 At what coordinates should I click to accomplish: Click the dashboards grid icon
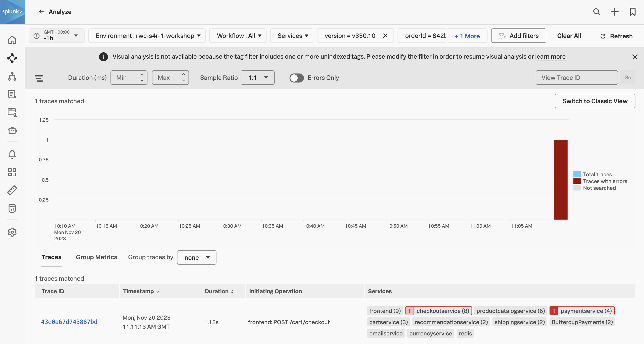point(12,172)
